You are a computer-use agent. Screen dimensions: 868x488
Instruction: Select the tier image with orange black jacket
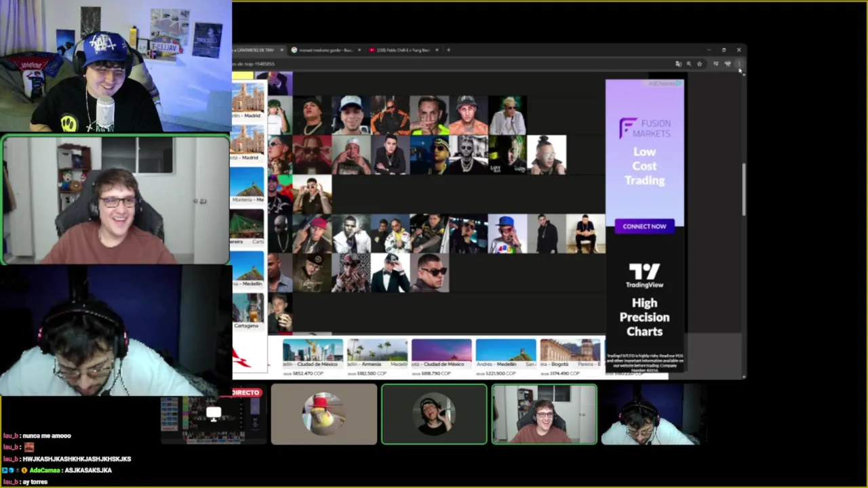[x=390, y=115]
